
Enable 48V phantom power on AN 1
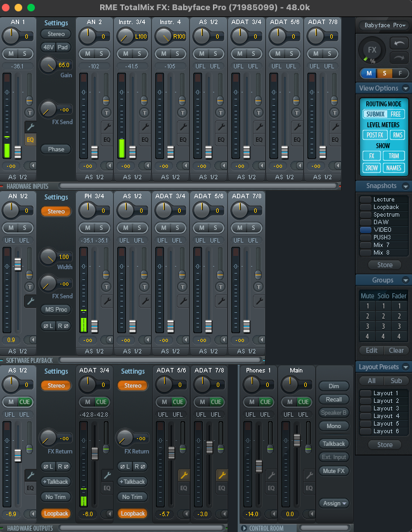pyautogui.click(x=48, y=47)
